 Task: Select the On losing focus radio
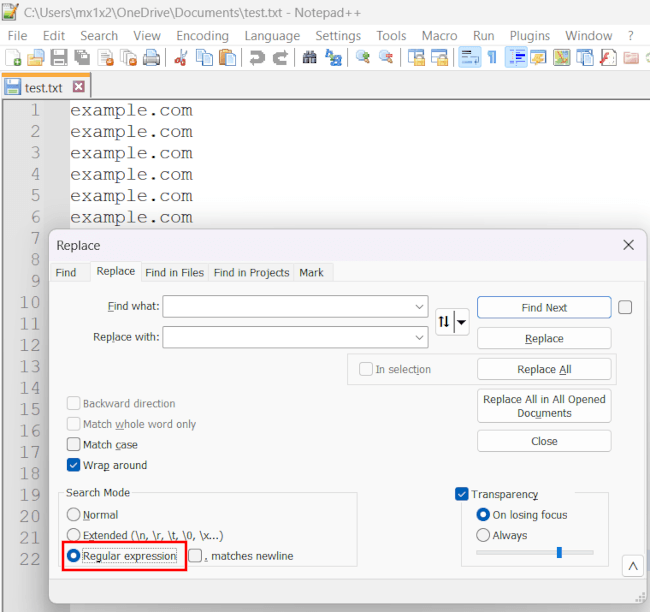pyautogui.click(x=483, y=515)
